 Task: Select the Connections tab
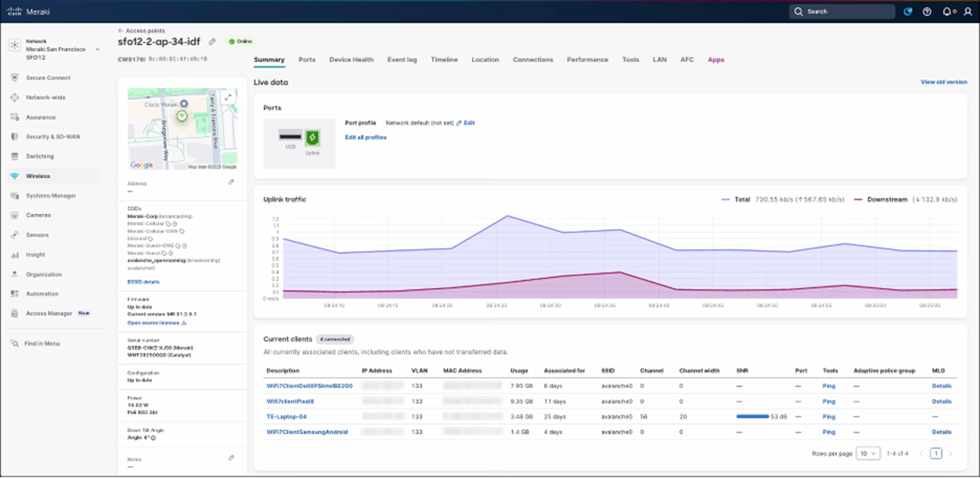pos(533,60)
